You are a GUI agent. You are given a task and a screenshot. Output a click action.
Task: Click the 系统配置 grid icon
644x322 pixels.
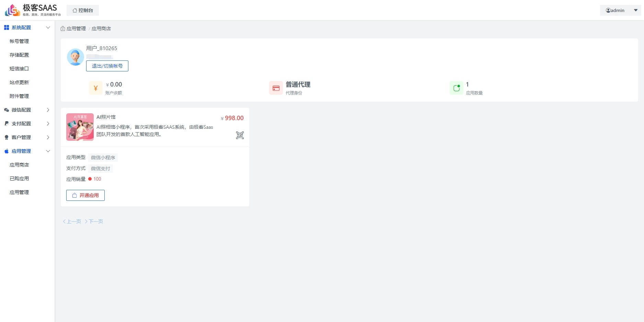tap(7, 27)
